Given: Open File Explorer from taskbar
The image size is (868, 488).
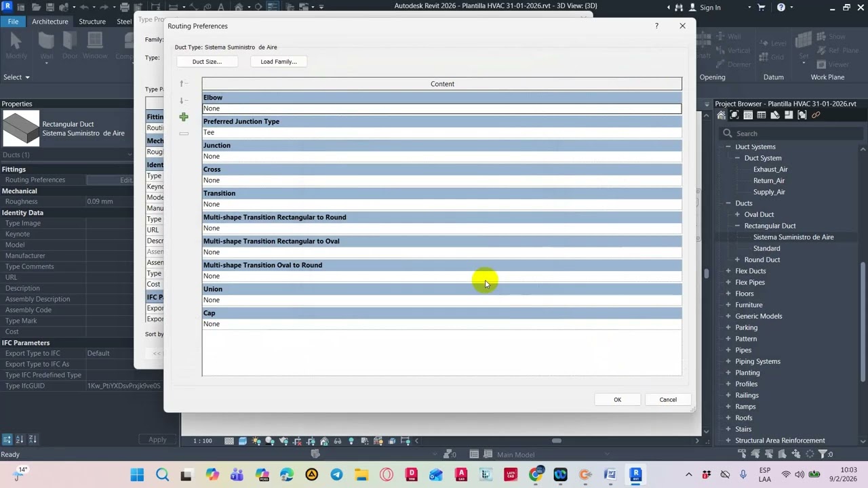Looking at the screenshot, I should click(x=361, y=474).
